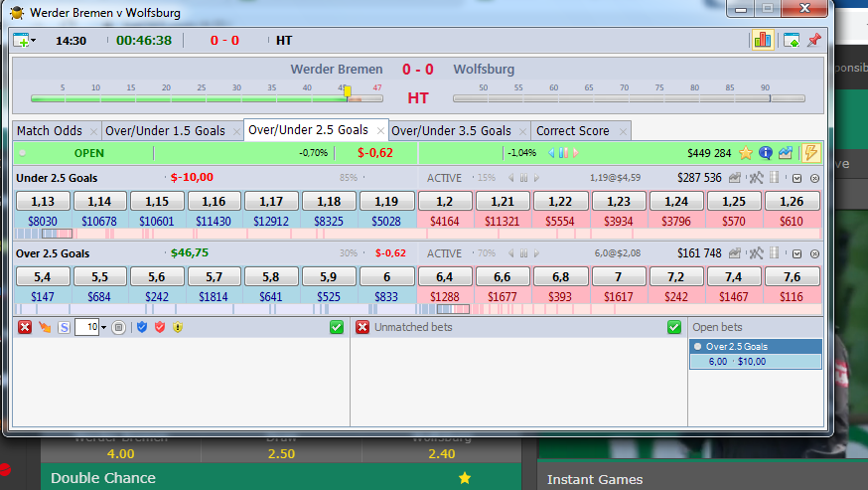Toggle the yellow shield warning icon
The image size is (868, 490).
pyautogui.click(x=178, y=328)
